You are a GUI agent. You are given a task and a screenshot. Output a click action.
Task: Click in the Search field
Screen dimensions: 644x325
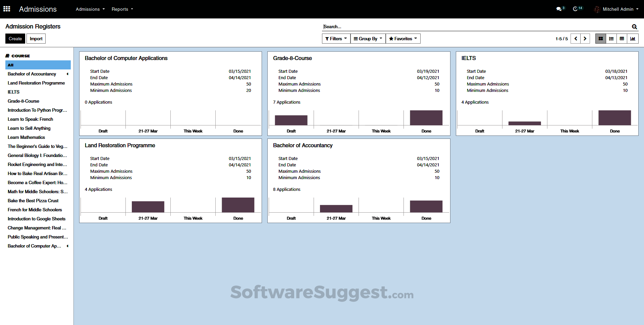pyautogui.click(x=476, y=26)
